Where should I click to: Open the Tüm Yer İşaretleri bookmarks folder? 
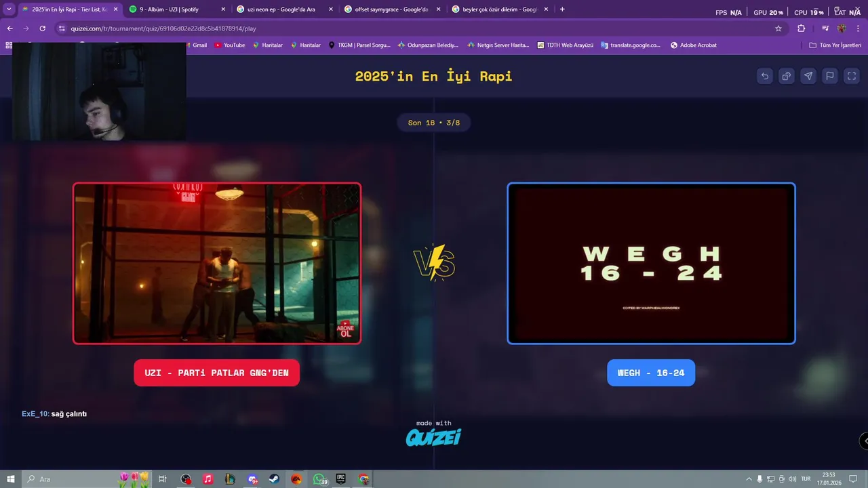(835, 45)
